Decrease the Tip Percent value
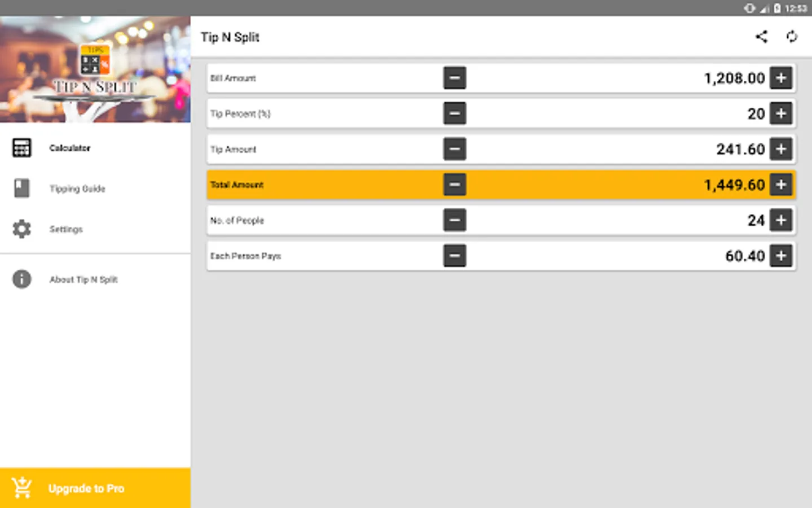Viewport: 812px width, 508px height. (x=454, y=113)
